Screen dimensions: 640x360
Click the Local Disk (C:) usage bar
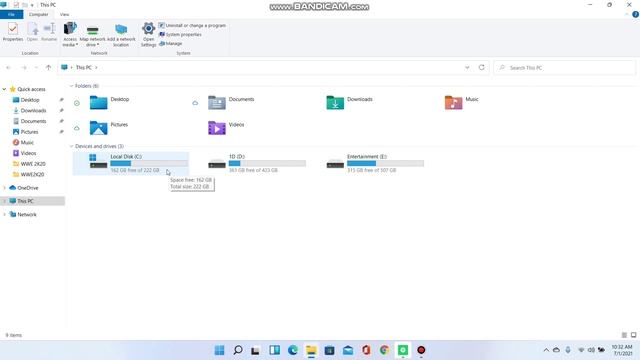coord(149,163)
